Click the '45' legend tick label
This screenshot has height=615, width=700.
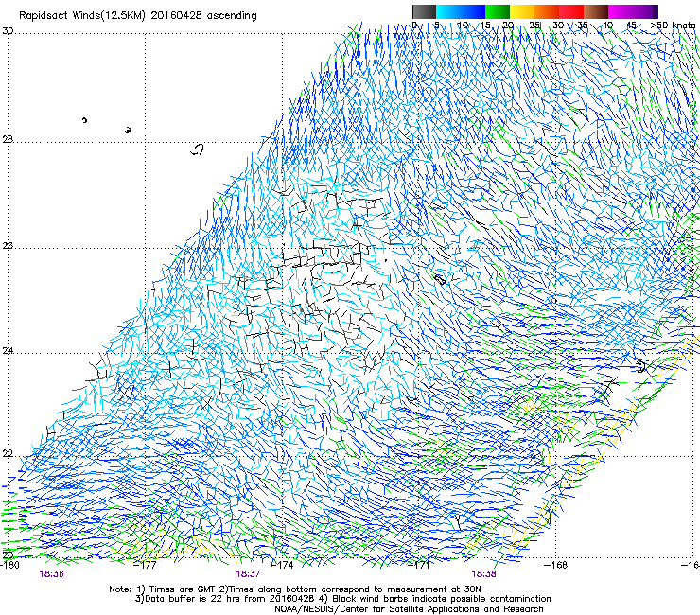(x=631, y=25)
